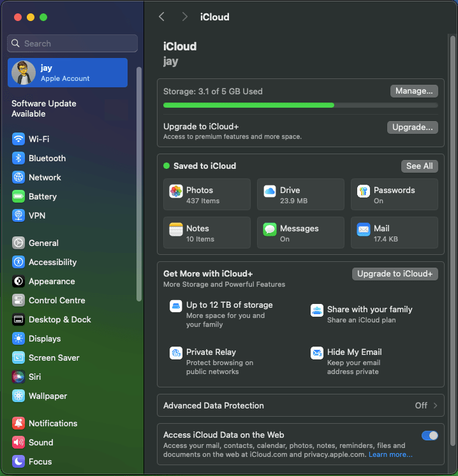Click the iCloud Drive cloud icon
This screenshot has height=476, width=458.
point(270,191)
